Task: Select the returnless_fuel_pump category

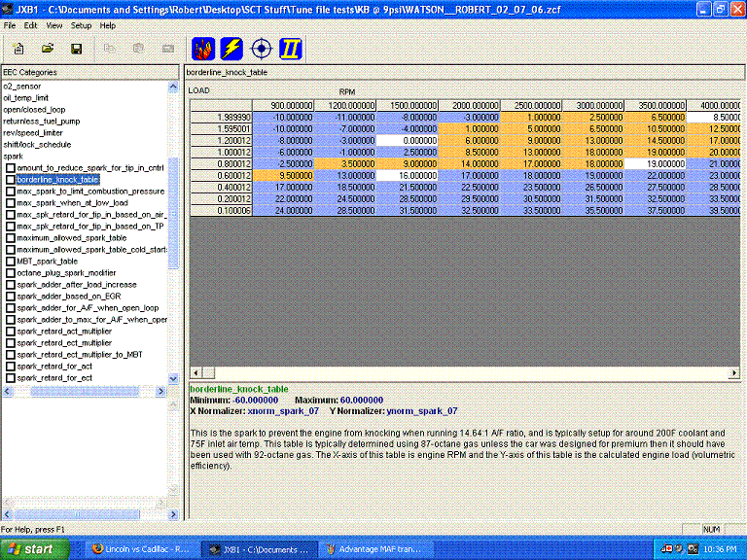Action: [x=42, y=122]
